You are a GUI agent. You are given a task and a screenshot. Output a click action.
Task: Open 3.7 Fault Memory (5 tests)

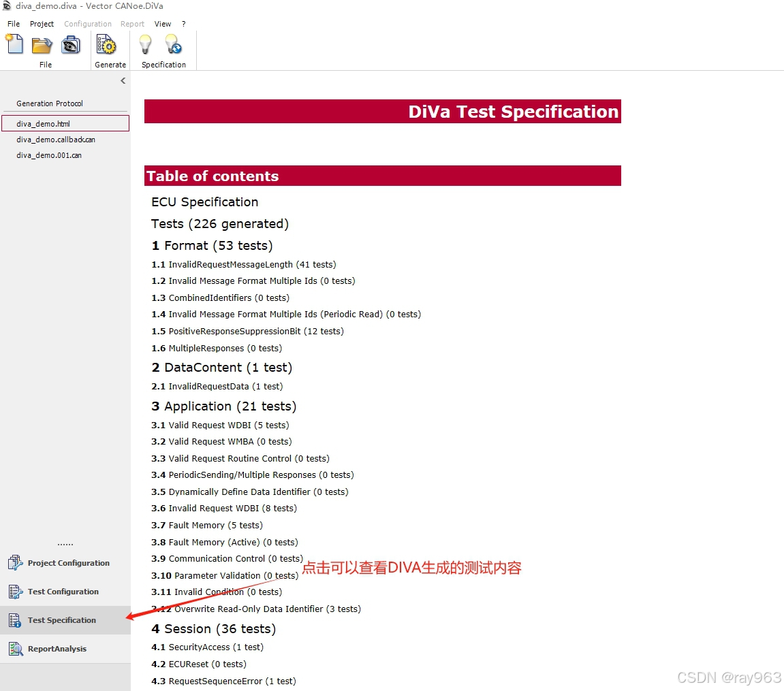pyautogui.click(x=207, y=525)
